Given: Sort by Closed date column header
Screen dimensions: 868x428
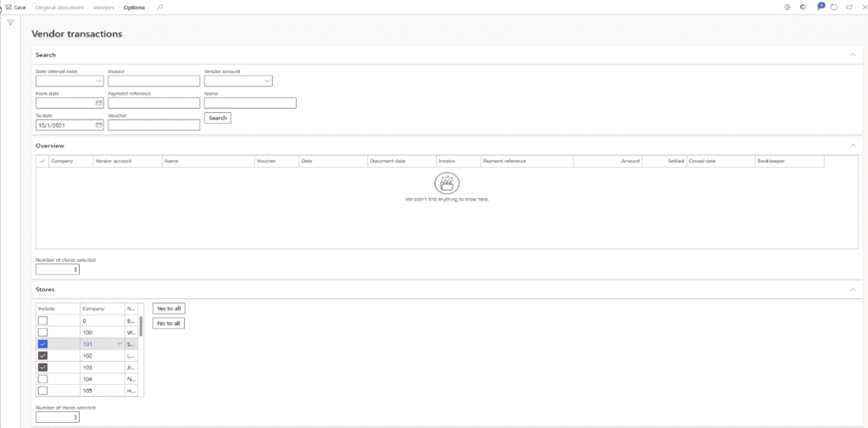Looking at the screenshot, I should click(x=702, y=161).
